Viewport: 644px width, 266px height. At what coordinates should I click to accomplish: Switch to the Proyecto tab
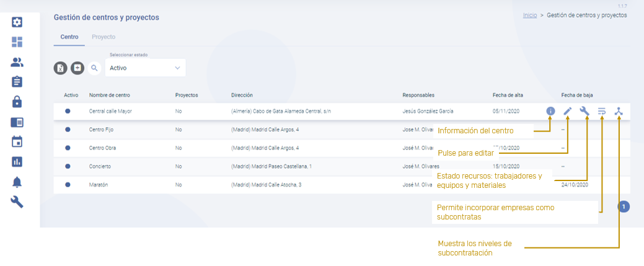click(x=104, y=37)
